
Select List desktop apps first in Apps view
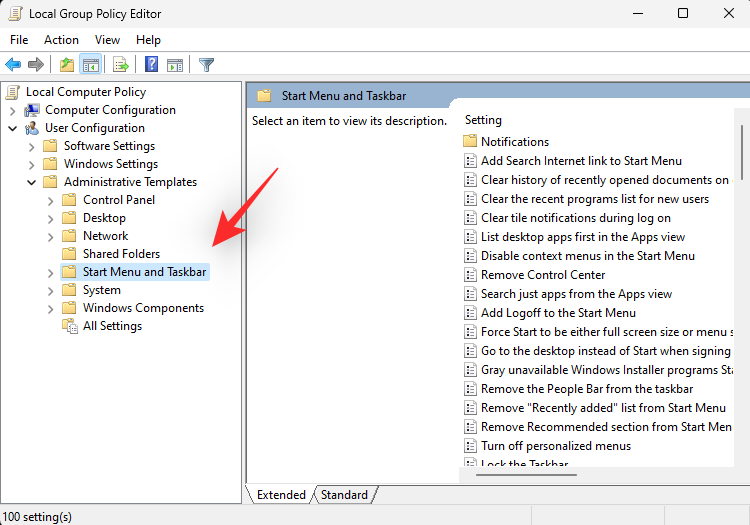pyautogui.click(x=583, y=237)
